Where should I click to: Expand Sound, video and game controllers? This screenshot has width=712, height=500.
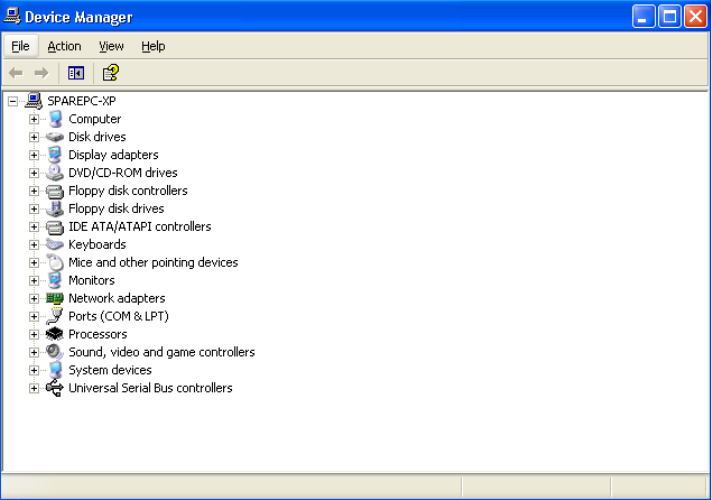[34, 352]
